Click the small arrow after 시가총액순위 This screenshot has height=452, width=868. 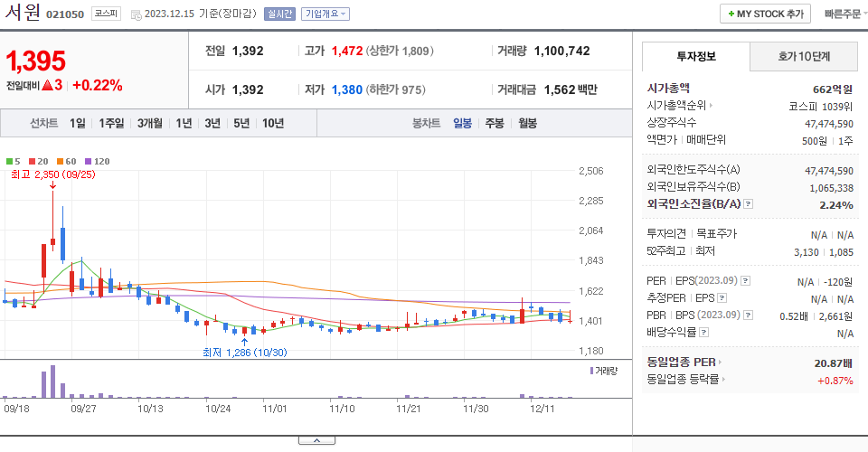(x=711, y=105)
